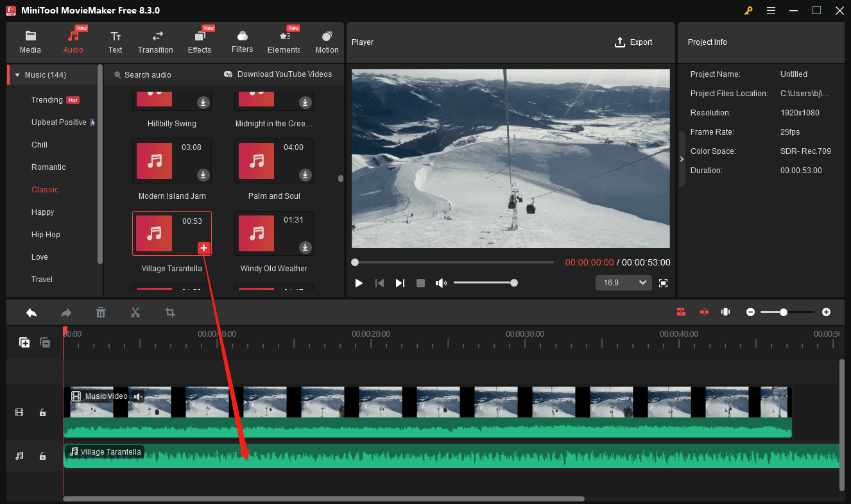Click the Export button
This screenshot has width=851, height=504.
point(633,42)
